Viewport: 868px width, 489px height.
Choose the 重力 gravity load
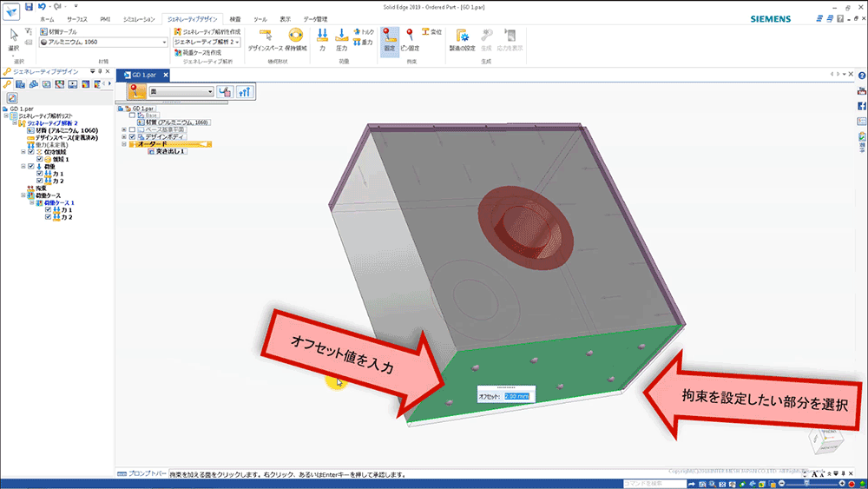363,42
